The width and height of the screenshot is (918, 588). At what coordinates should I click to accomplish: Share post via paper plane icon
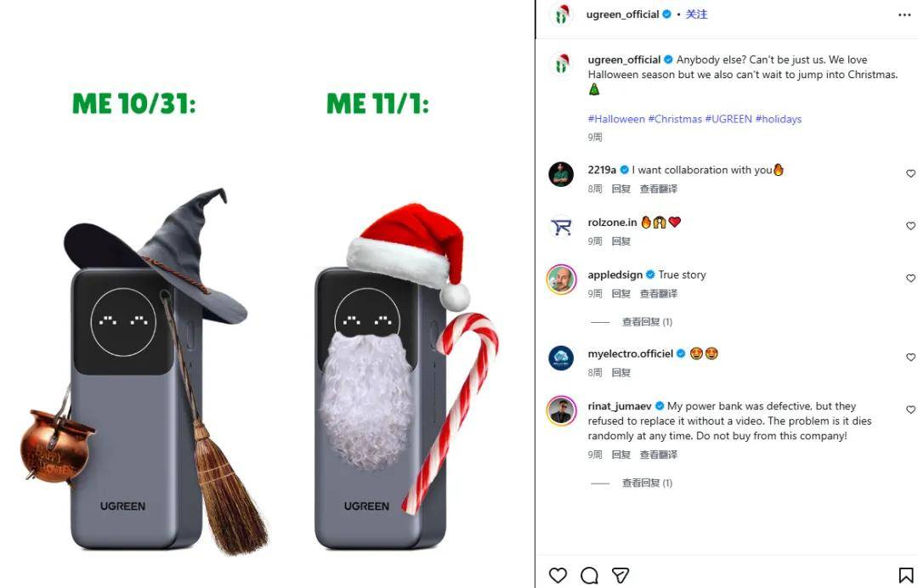pos(620,575)
